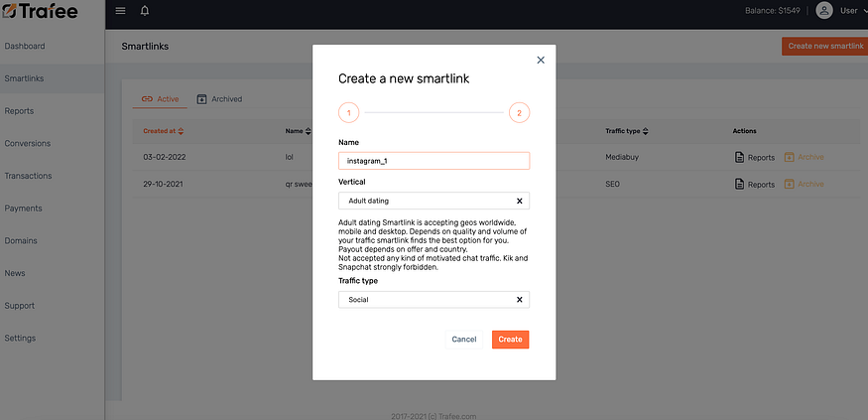Sort by the Created at column arrows
This screenshot has width=868, height=420.
click(x=181, y=131)
